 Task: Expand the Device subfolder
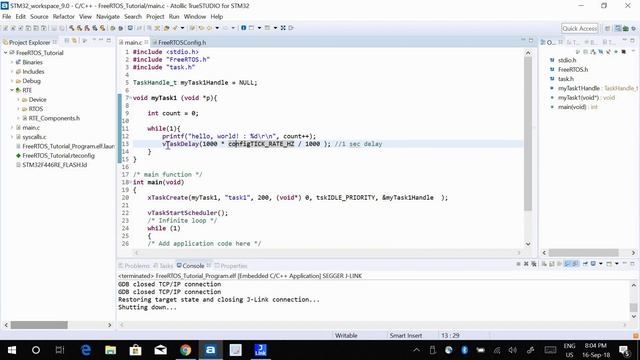point(18,100)
